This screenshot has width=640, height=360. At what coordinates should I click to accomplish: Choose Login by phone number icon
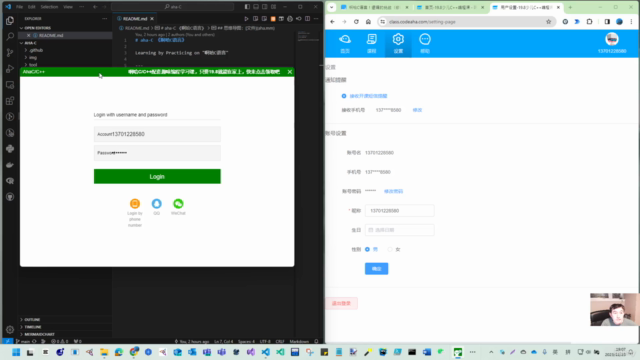coord(135,203)
